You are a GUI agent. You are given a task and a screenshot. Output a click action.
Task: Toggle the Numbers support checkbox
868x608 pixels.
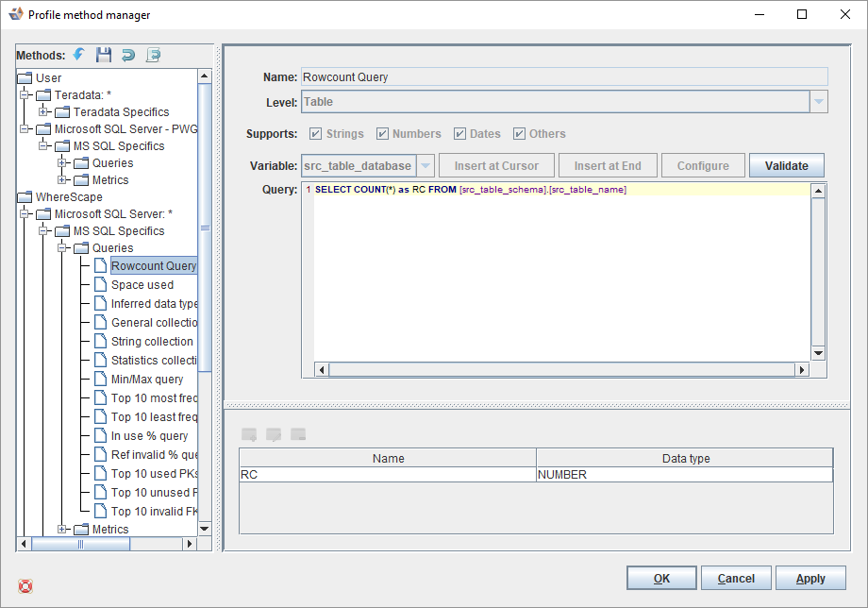click(382, 133)
